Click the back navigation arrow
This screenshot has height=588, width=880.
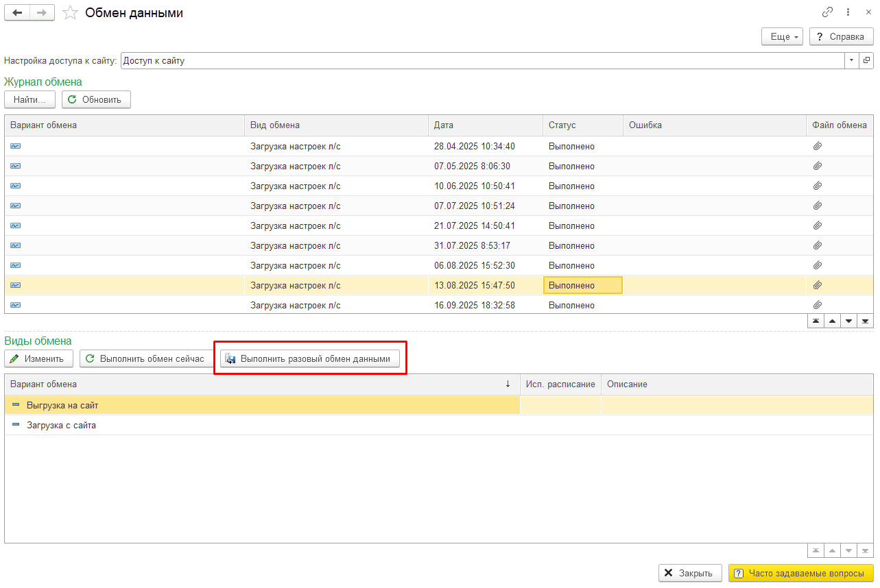(x=17, y=13)
